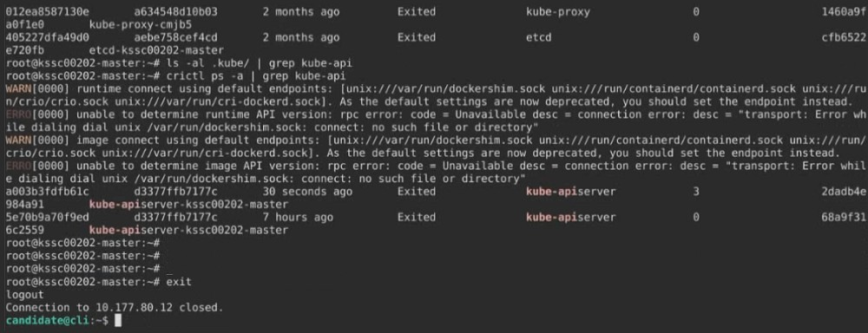Click the ERRO[0000] image API version label

click(x=37, y=166)
